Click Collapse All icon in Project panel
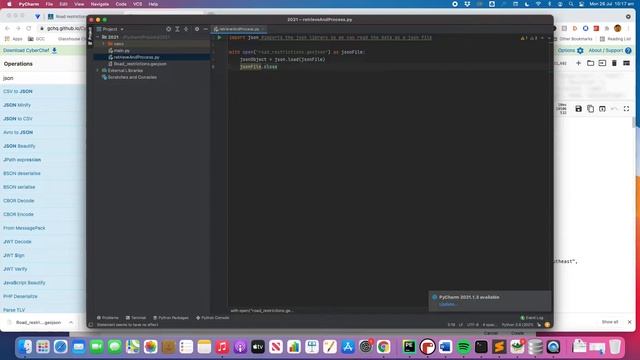The image size is (640, 360). coord(186,29)
